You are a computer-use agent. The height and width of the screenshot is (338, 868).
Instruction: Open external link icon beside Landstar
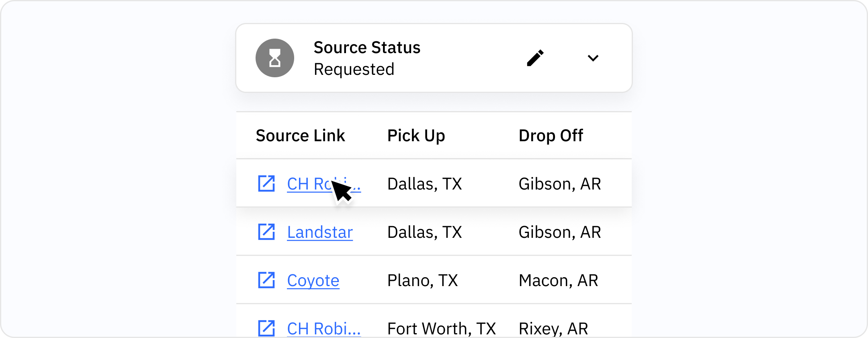pyautogui.click(x=266, y=232)
